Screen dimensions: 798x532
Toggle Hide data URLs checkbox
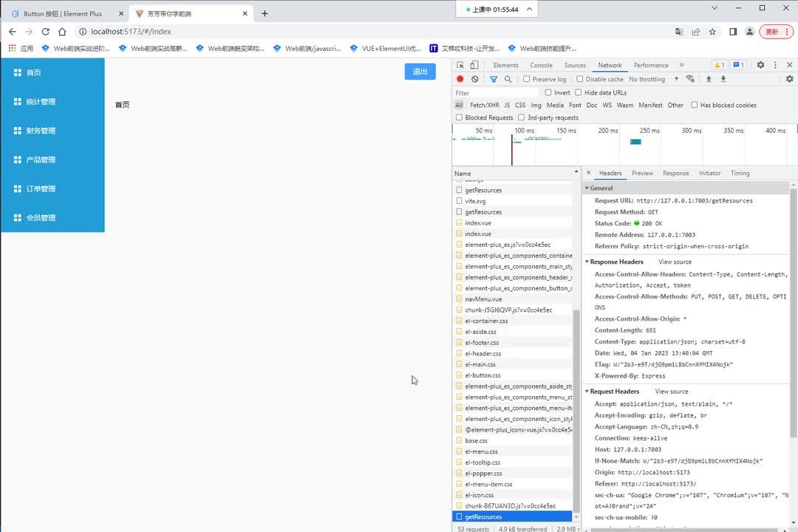(578, 92)
